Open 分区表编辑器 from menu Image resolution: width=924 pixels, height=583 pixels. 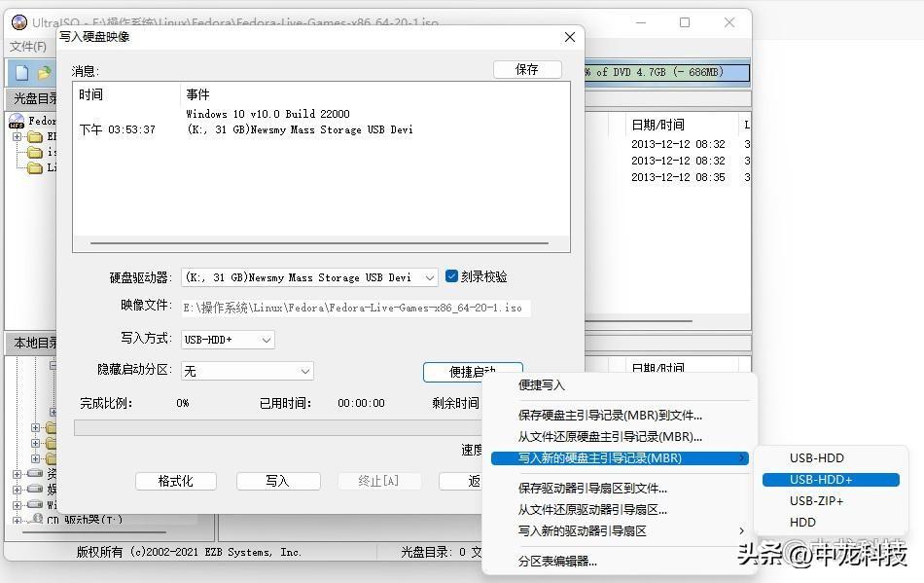click(557, 562)
